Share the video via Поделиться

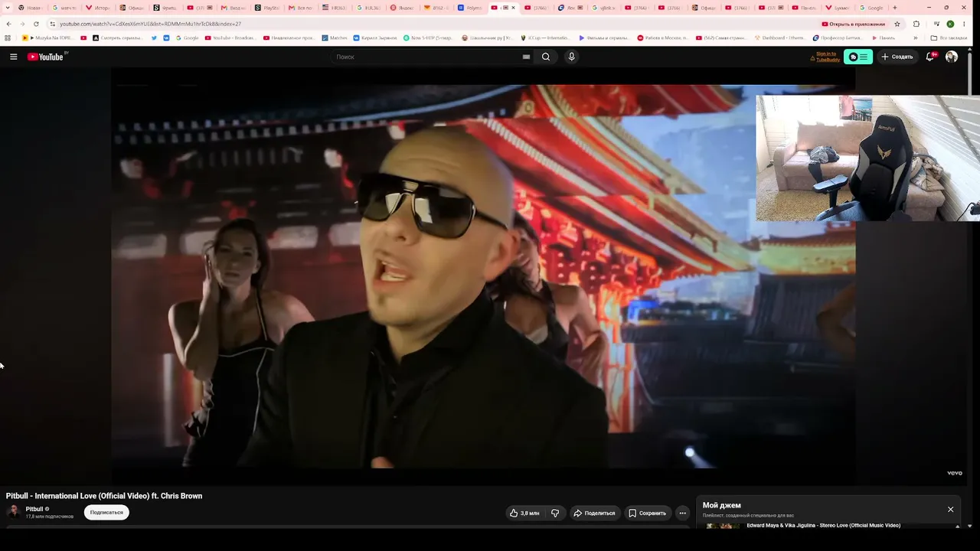594,513
